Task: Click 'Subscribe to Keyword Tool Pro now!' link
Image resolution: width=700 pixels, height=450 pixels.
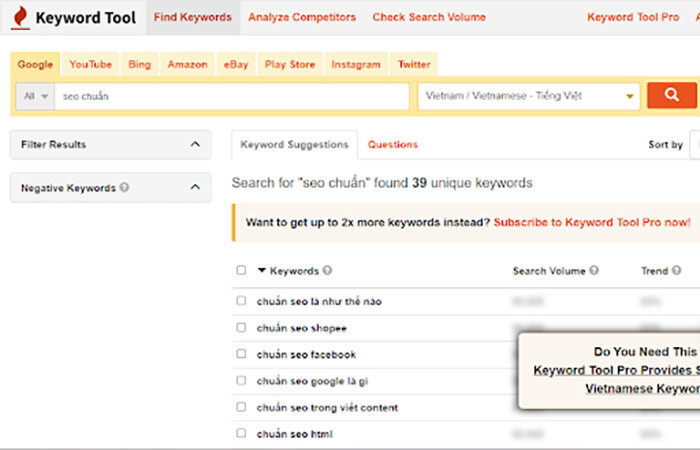Action: (x=592, y=222)
